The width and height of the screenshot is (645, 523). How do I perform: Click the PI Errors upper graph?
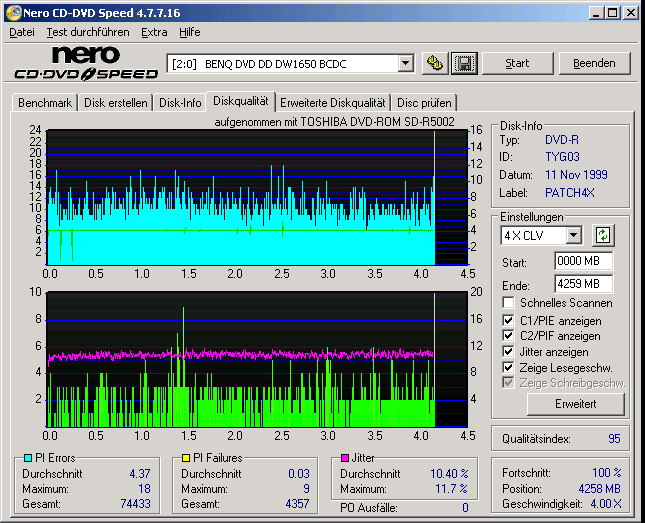(257, 198)
